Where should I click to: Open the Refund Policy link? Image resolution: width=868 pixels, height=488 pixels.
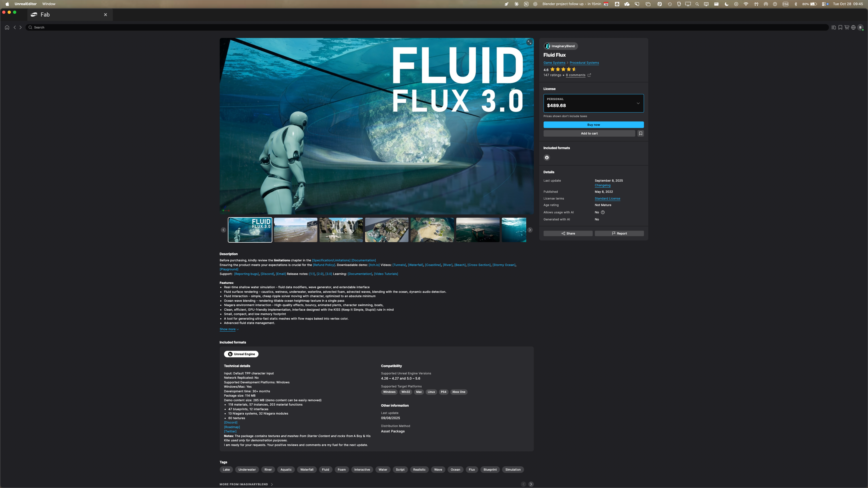[324, 265]
